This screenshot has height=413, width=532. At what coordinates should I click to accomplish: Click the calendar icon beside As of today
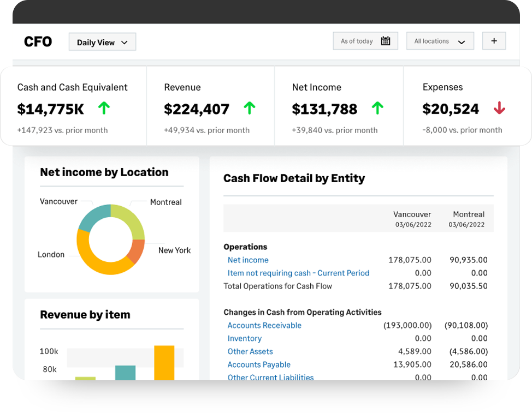tap(386, 41)
